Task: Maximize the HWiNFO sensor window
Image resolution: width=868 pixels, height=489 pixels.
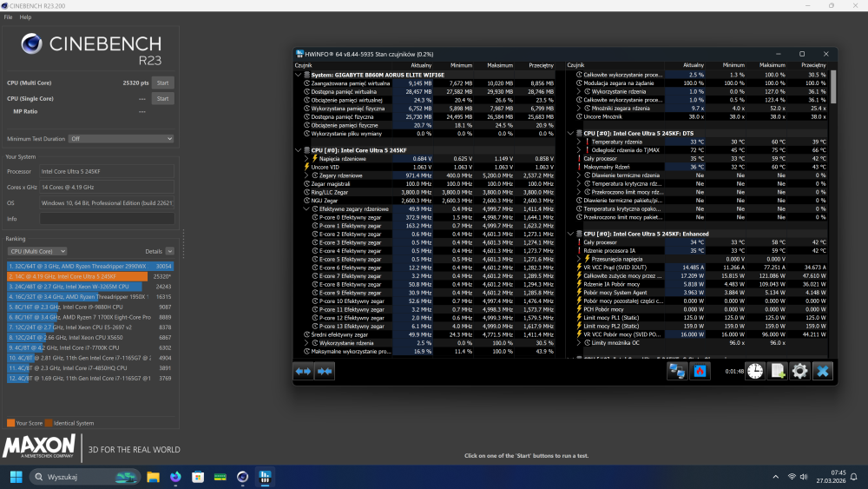Action: tap(801, 54)
